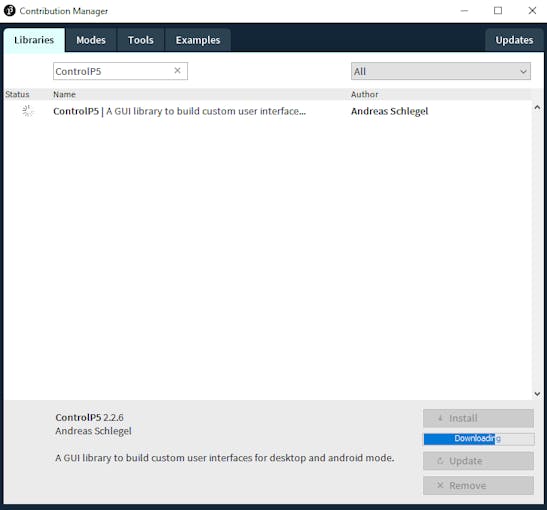Click the GUI library description text in details

click(x=225, y=458)
